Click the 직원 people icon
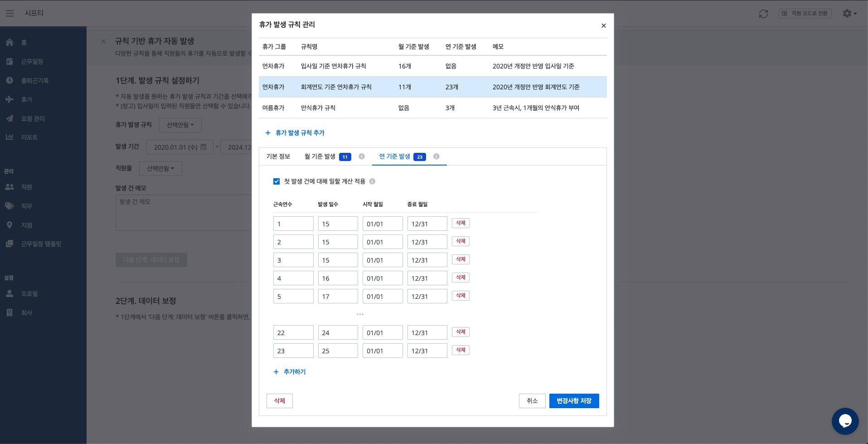Viewport: 868px width, 444px height. point(10,187)
